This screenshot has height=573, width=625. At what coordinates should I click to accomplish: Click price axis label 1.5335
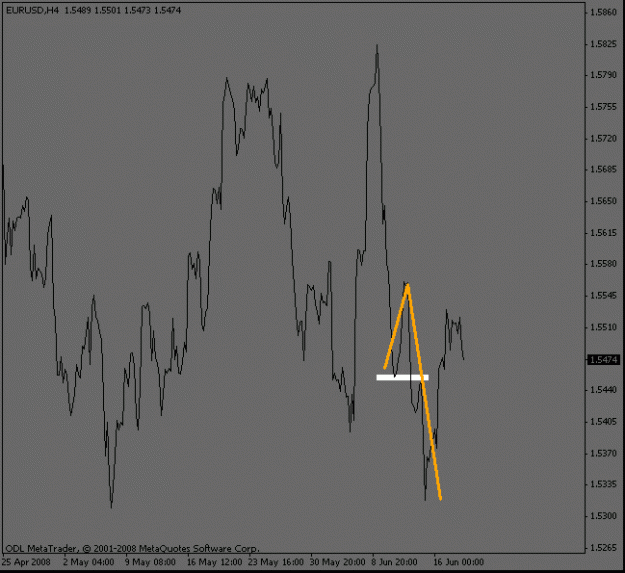(x=603, y=485)
